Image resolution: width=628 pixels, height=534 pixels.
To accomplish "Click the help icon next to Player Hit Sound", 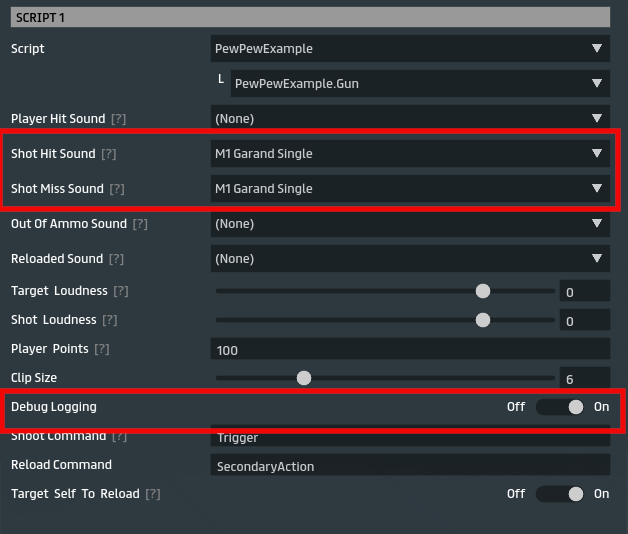I will [120, 119].
